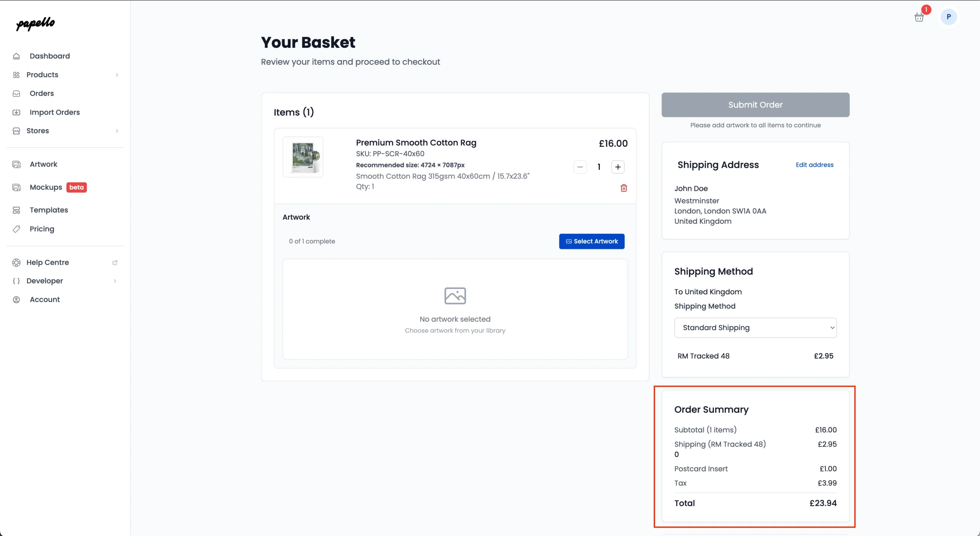980x536 pixels.
Task: Delete item using the red trash icon
Action: pos(624,188)
